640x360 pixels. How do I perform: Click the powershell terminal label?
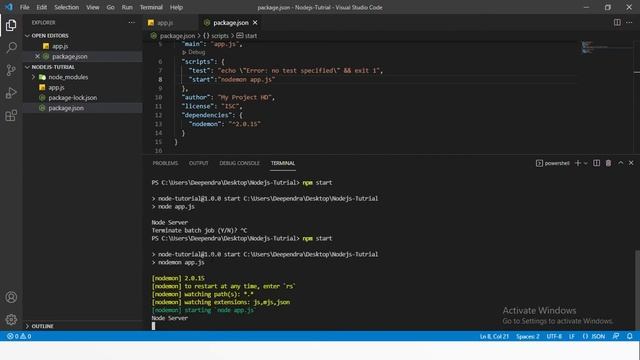[553, 163]
